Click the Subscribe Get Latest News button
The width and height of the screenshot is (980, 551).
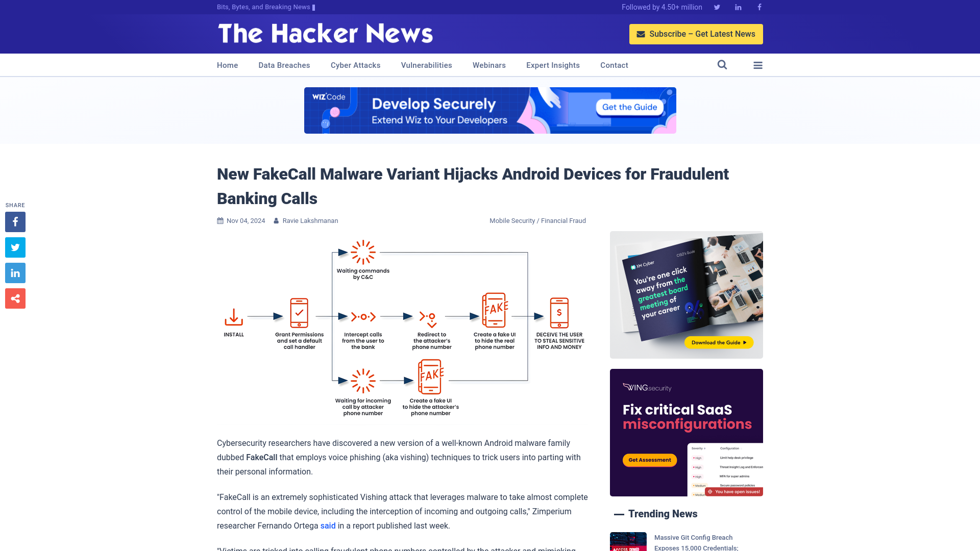tap(696, 34)
